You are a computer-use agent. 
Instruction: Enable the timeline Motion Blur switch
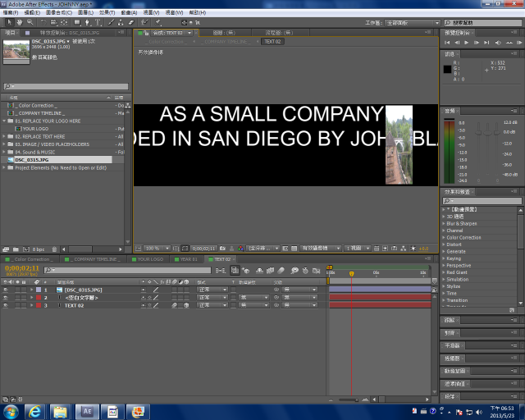281,270
